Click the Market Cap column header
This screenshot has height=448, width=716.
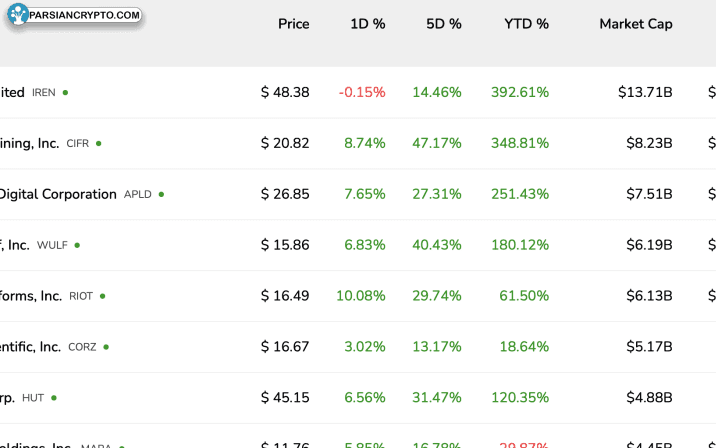635,24
